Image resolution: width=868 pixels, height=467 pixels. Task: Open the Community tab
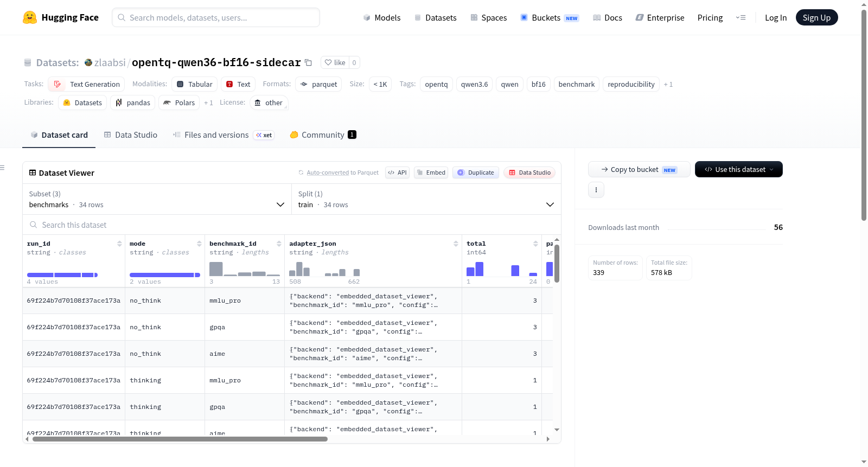click(323, 135)
